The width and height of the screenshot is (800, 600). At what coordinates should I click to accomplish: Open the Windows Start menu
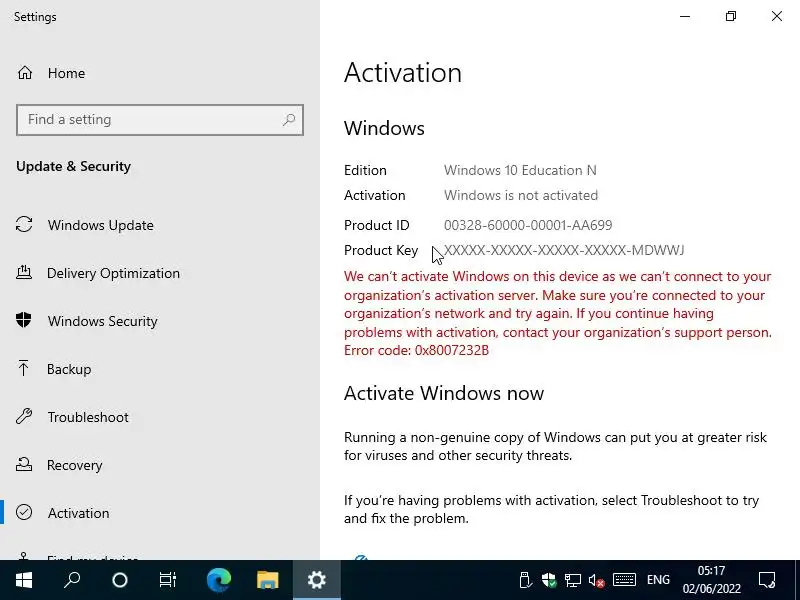pyautogui.click(x=24, y=580)
